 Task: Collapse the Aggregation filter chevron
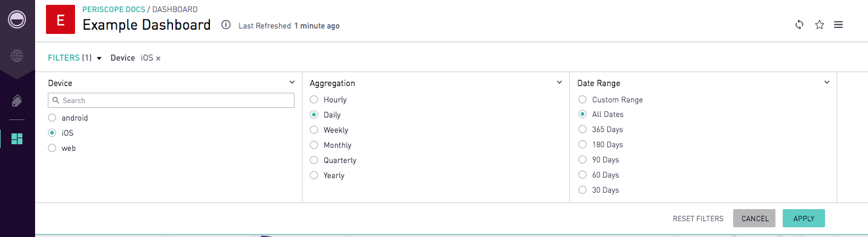pos(560,82)
